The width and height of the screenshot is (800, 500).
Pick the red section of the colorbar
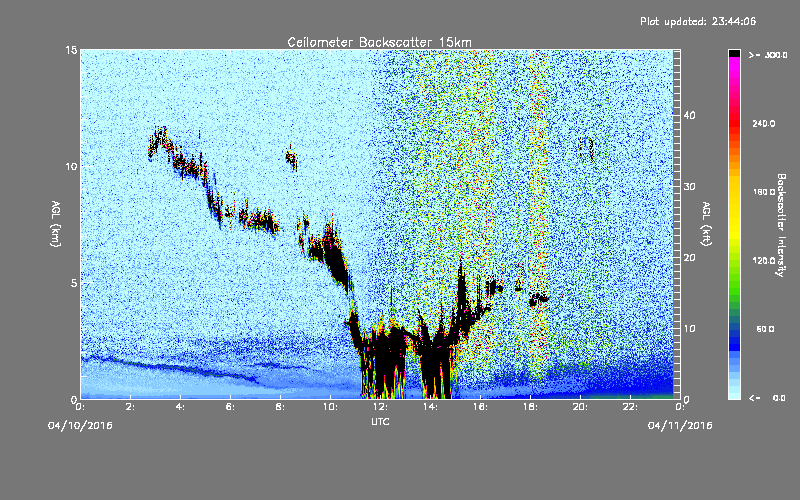click(734, 124)
